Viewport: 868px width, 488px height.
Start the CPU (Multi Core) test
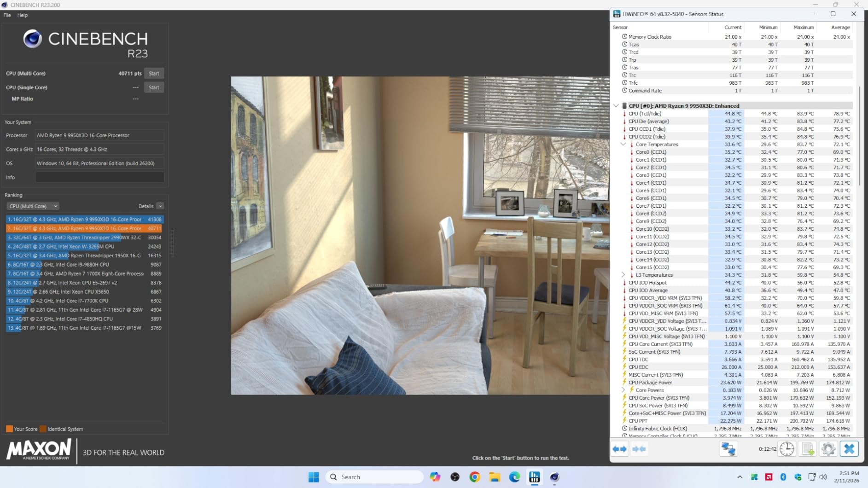[154, 74]
